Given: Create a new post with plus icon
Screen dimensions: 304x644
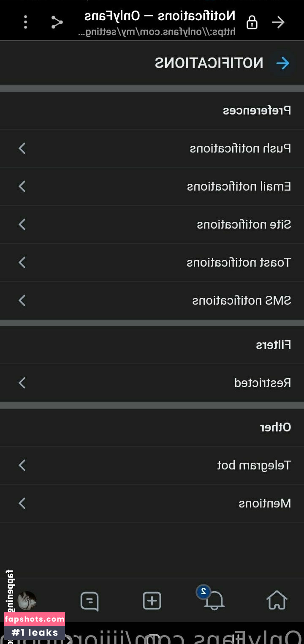Looking at the screenshot, I should [152, 600].
